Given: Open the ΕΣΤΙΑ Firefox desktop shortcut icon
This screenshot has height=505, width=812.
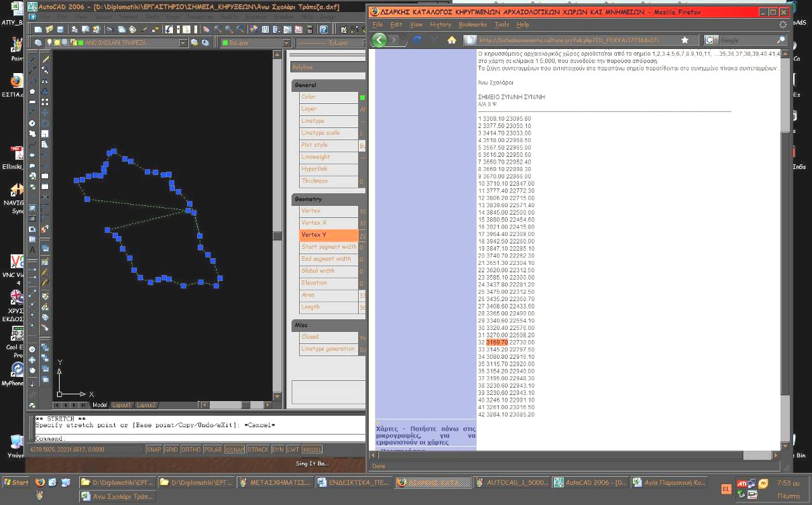Looking at the screenshot, I should pyautogui.click(x=17, y=82).
